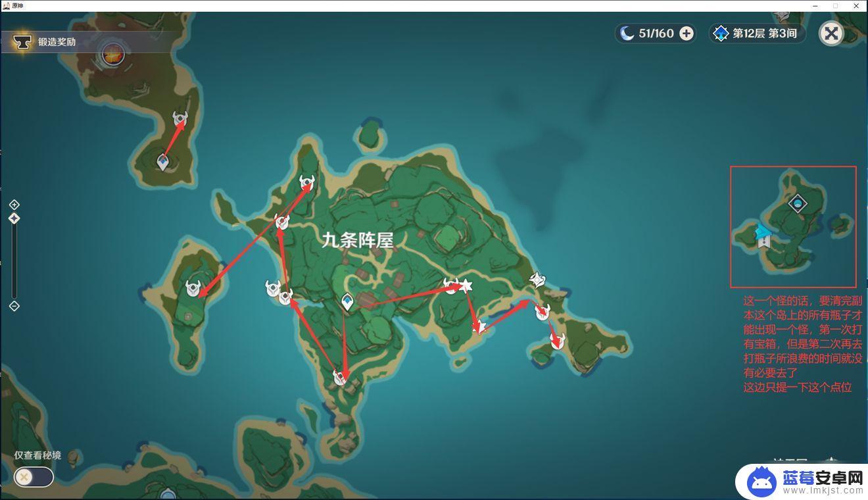Viewport: 868px width, 500px height.
Task: Select horned enemy marker northwest of 九条阵屋 label
Action: (282, 222)
